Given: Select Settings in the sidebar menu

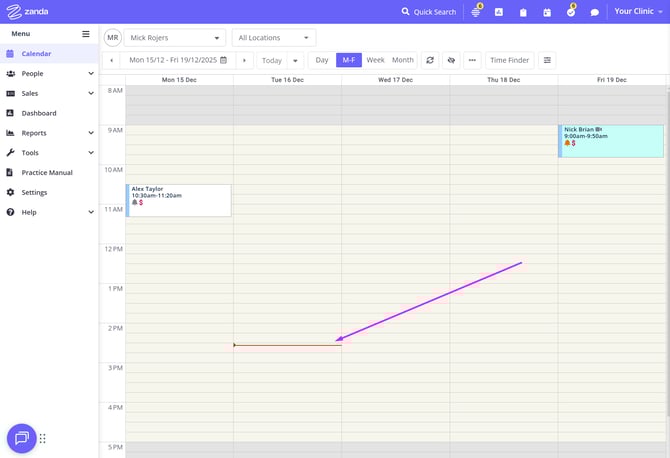Looking at the screenshot, I should 34,192.
